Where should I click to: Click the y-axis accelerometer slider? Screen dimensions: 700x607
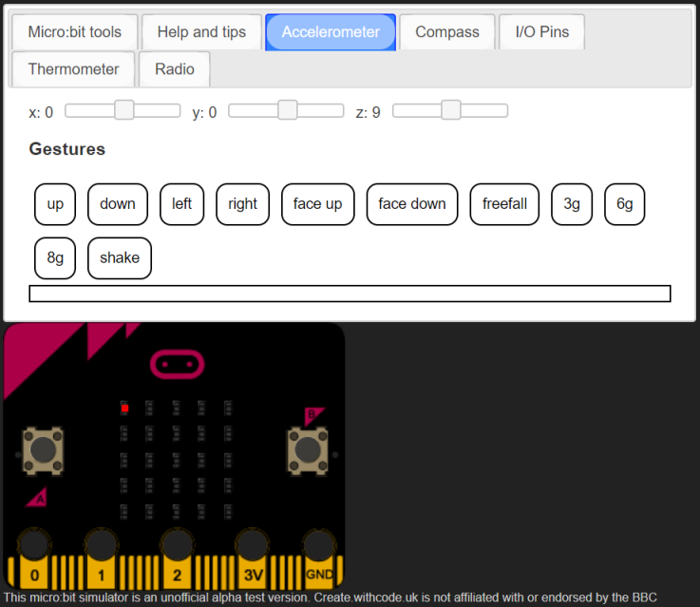click(286, 111)
